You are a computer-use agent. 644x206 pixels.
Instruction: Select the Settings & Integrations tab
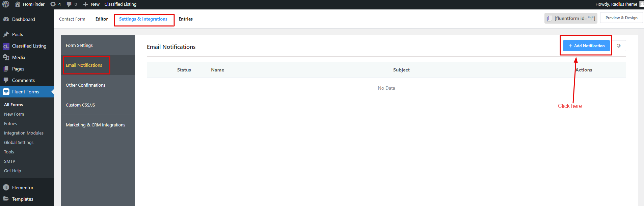[143, 19]
